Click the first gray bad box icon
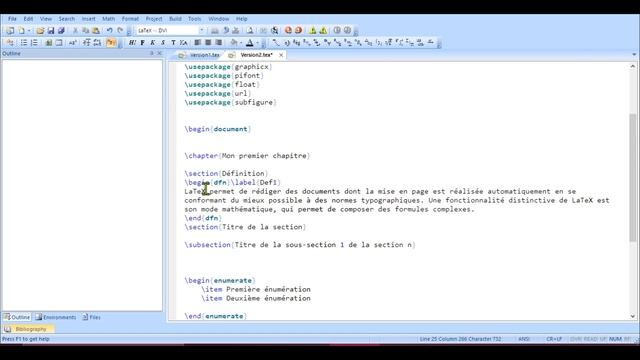 (337, 31)
